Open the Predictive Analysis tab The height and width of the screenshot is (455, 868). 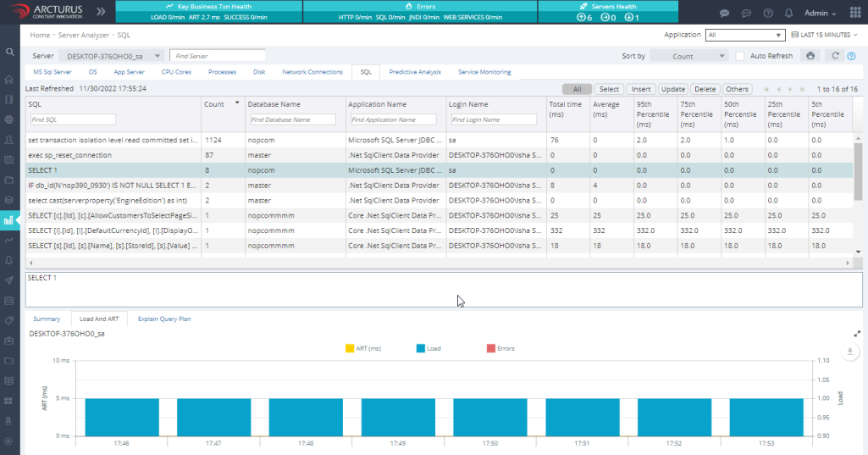[x=415, y=72]
